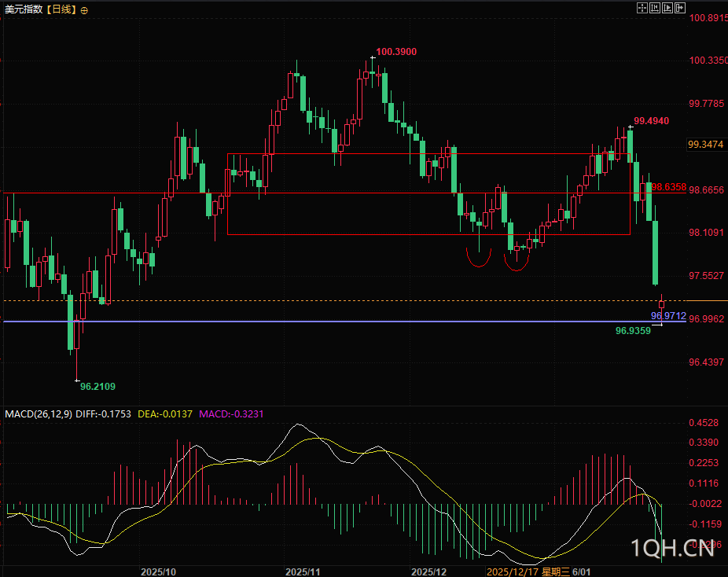Click the y-axis price 100.3350
This screenshot has width=728, height=577.
708,61
